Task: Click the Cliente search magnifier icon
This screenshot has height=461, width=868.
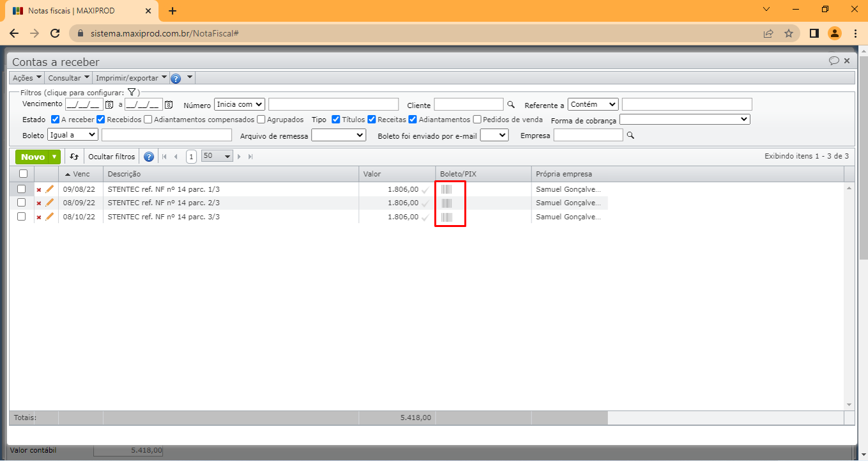Action: coord(510,104)
